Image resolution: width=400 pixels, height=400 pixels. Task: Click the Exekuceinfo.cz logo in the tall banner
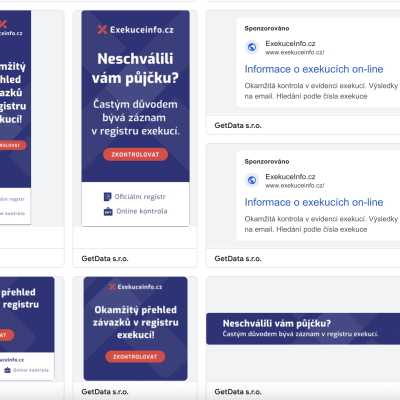135,30
